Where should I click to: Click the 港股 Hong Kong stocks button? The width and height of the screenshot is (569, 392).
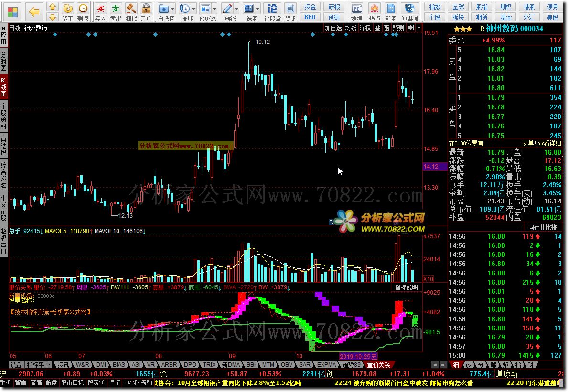[529, 7]
